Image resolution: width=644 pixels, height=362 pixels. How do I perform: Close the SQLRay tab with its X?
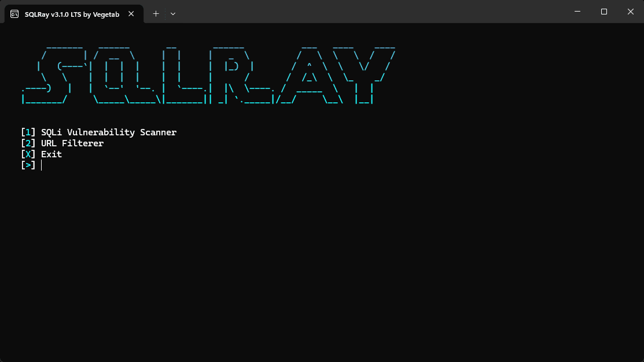point(131,13)
